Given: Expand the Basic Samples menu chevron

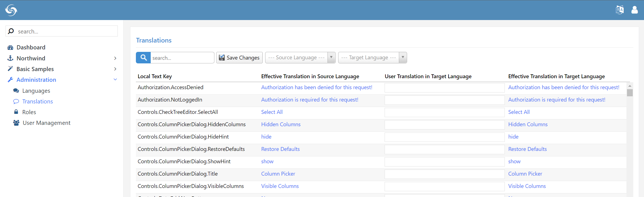Looking at the screenshot, I should click(115, 69).
